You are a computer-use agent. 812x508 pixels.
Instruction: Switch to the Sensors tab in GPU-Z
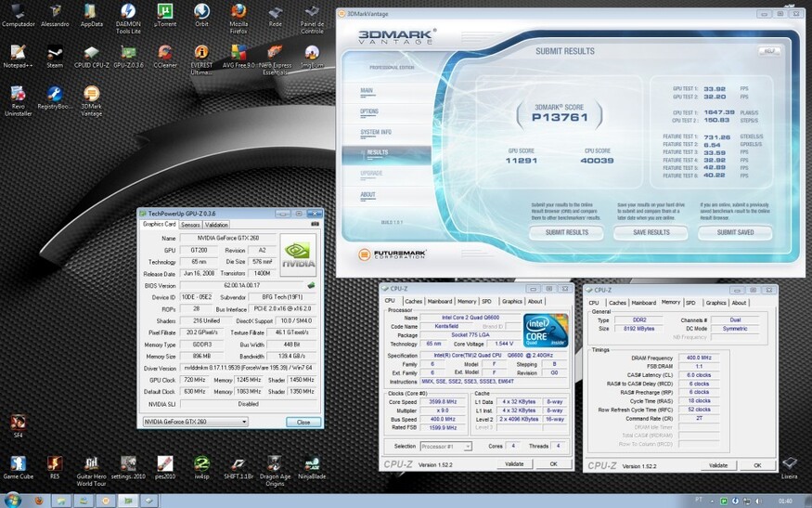pos(190,225)
